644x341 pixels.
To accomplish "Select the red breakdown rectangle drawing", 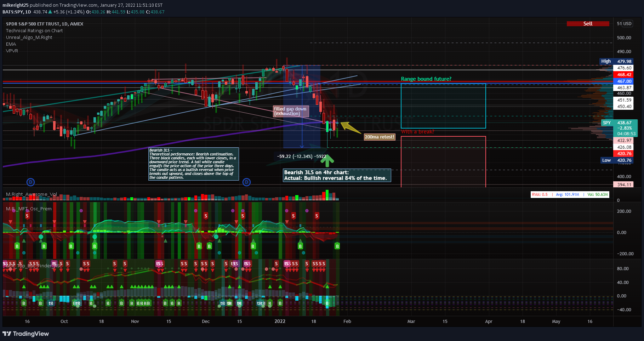I will (x=443, y=162).
